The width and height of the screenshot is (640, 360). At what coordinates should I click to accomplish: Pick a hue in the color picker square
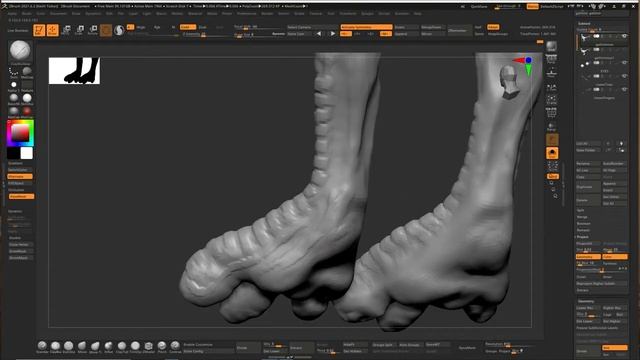point(20,133)
